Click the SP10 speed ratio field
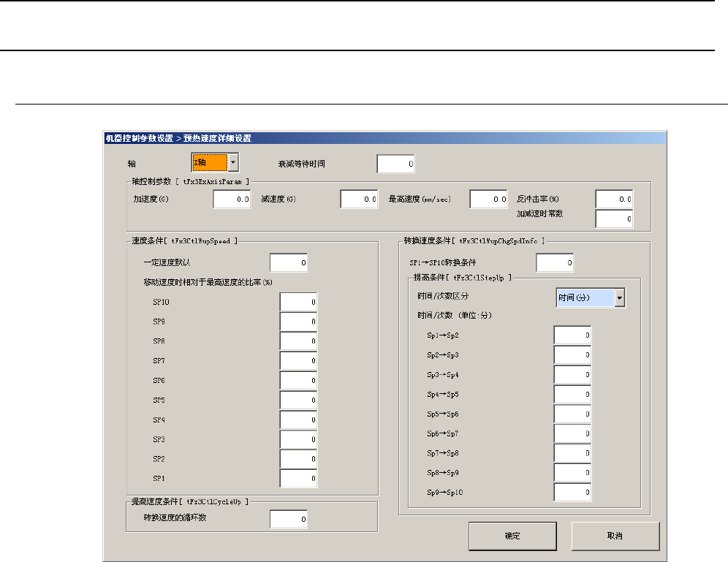This screenshot has height=562, width=728. [x=298, y=302]
